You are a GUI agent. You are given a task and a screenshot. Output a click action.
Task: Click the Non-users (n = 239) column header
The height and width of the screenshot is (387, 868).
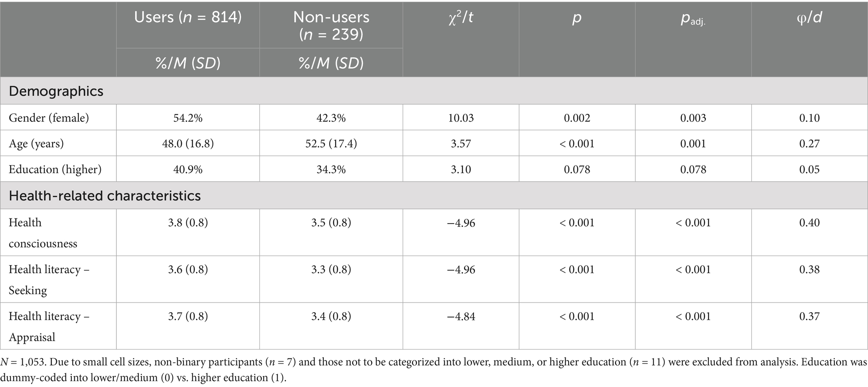(331, 25)
